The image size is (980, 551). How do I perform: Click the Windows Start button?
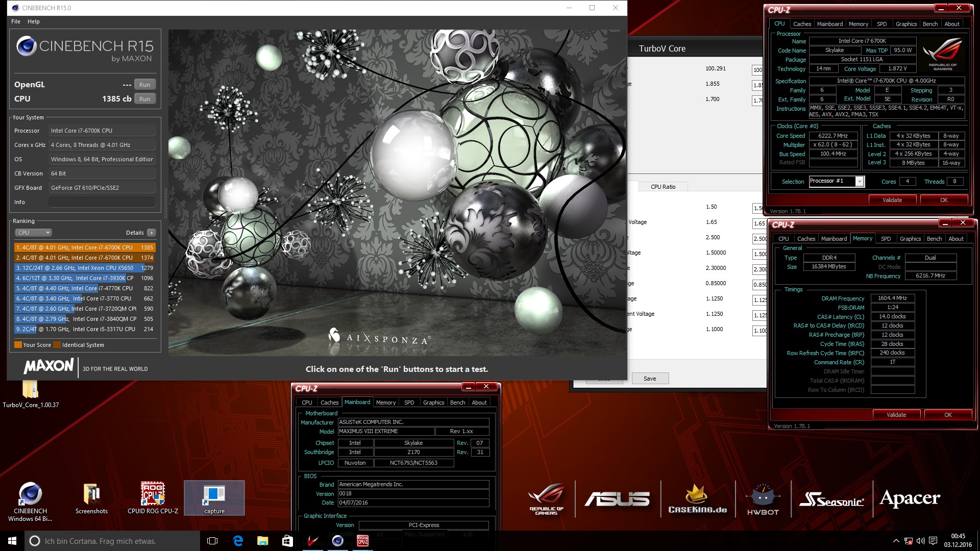(x=12, y=541)
